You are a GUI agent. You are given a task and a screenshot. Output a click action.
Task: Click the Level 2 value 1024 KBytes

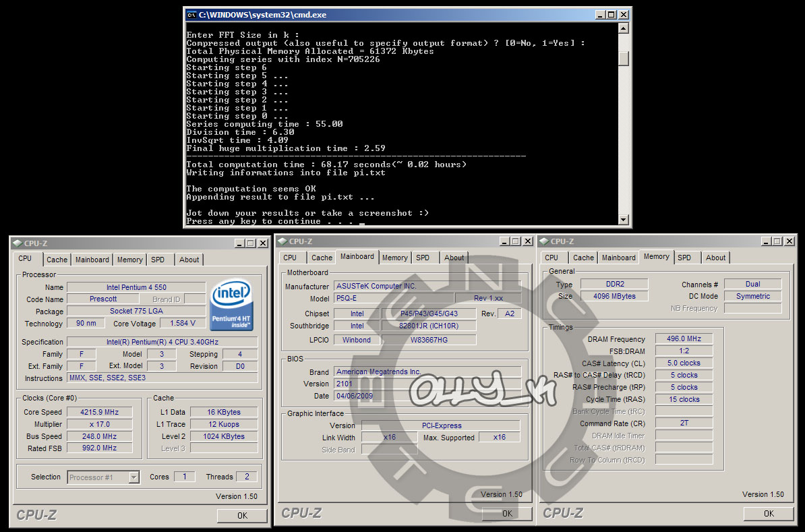[x=224, y=436]
